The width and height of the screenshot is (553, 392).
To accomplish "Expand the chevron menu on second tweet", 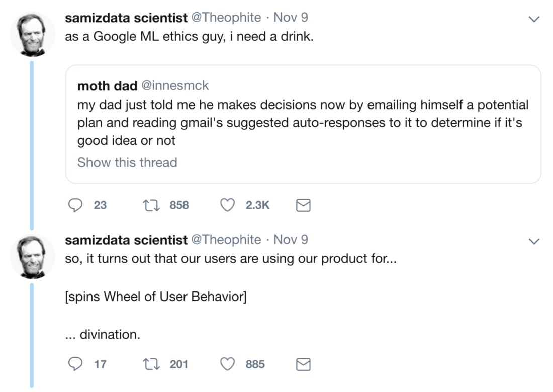I will [x=534, y=241].
